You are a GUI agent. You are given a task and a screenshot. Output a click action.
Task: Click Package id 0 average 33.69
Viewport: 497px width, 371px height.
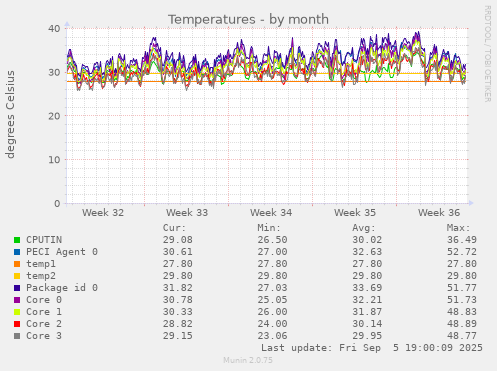point(367,288)
